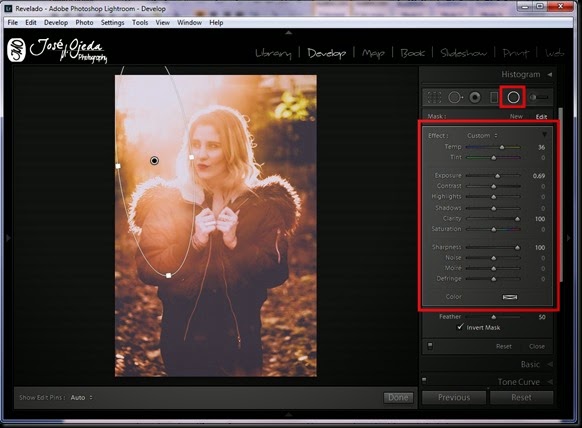
Task: Switch to the Print module
Action: [516, 53]
